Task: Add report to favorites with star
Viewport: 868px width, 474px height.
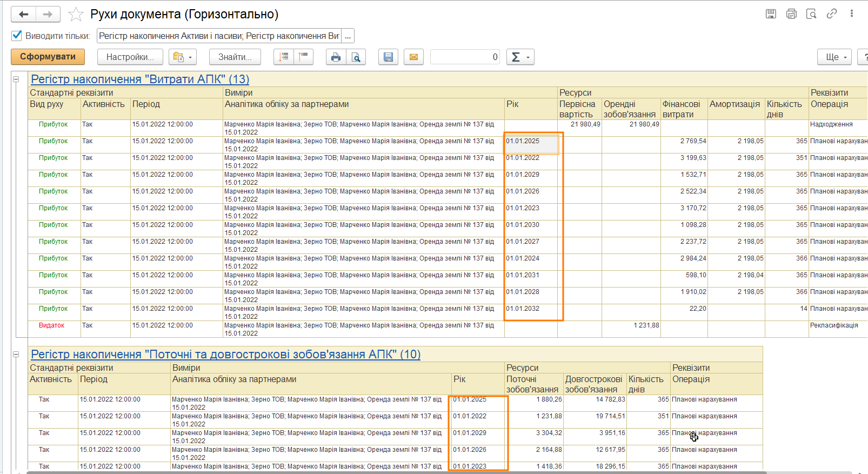Action: point(76,15)
